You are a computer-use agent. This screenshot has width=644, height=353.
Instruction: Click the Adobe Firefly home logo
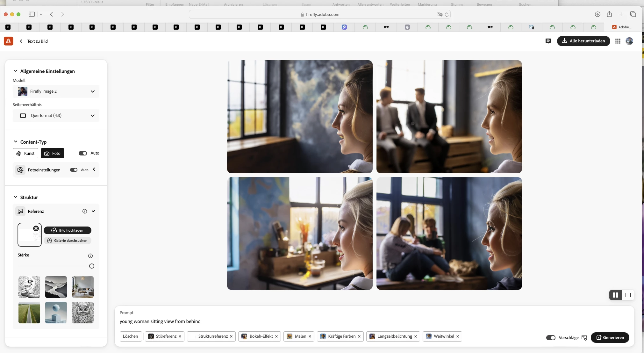[9, 41]
